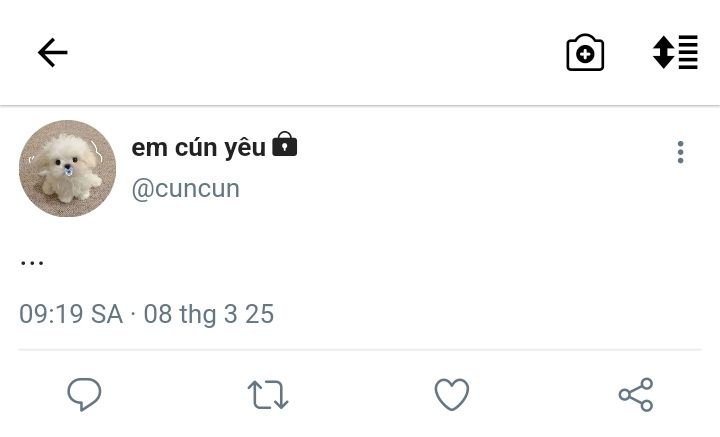The height and width of the screenshot is (437, 720).
Task: Open the @cuncun handle
Action: pyautogui.click(x=186, y=188)
